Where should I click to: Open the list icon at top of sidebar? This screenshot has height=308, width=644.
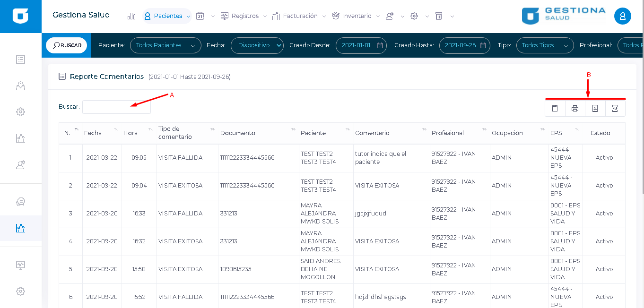[x=20, y=60]
